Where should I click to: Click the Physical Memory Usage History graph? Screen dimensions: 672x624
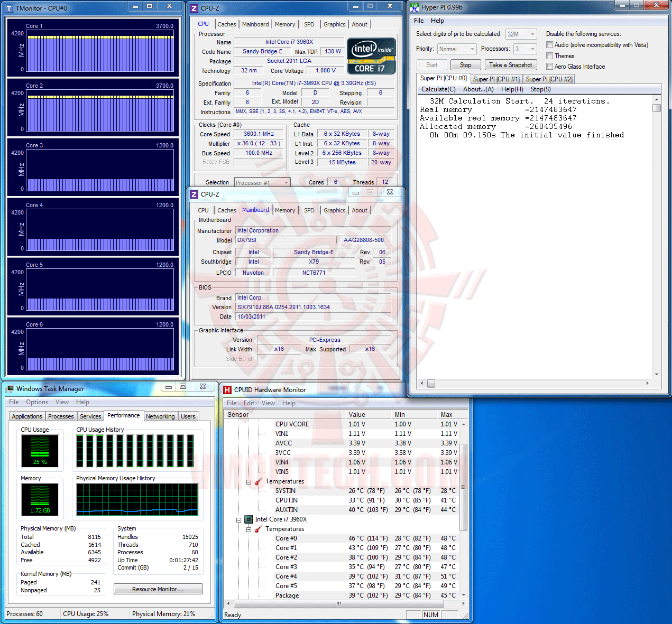coord(137,499)
